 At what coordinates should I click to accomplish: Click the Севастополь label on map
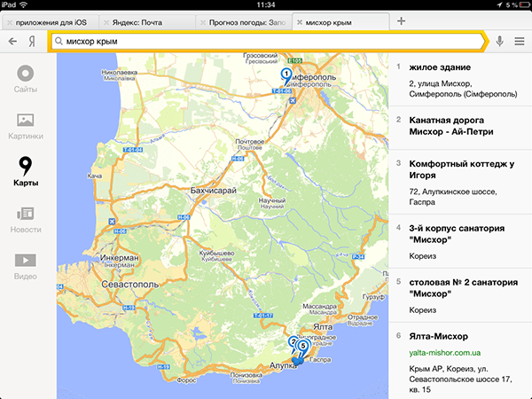130,285
